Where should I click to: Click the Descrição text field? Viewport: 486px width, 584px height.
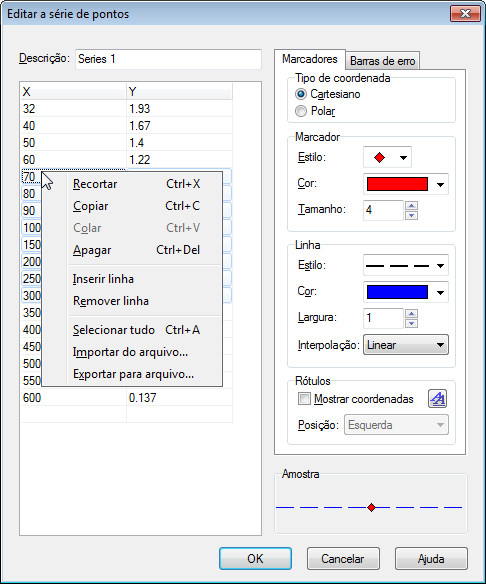click(x=168, y=59)
